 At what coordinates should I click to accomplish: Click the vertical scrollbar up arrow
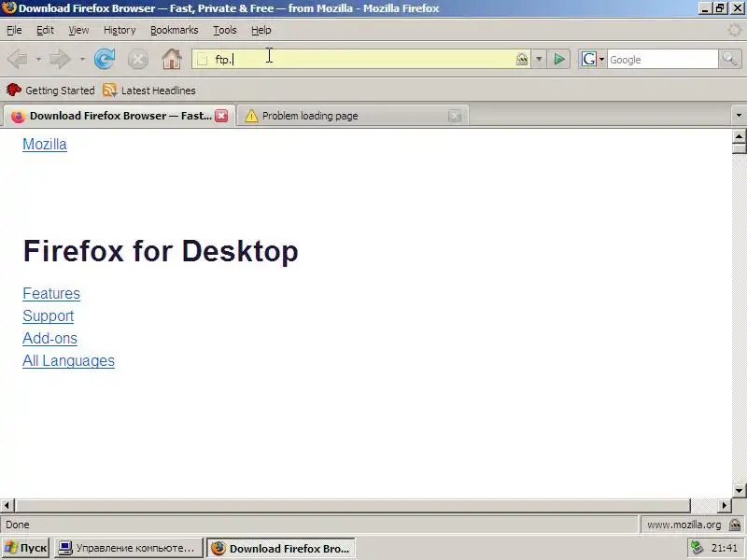tap(739, 136)
